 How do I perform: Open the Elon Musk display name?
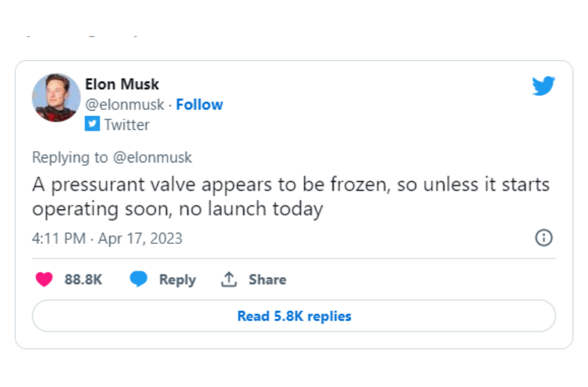(x=122, y=84)
